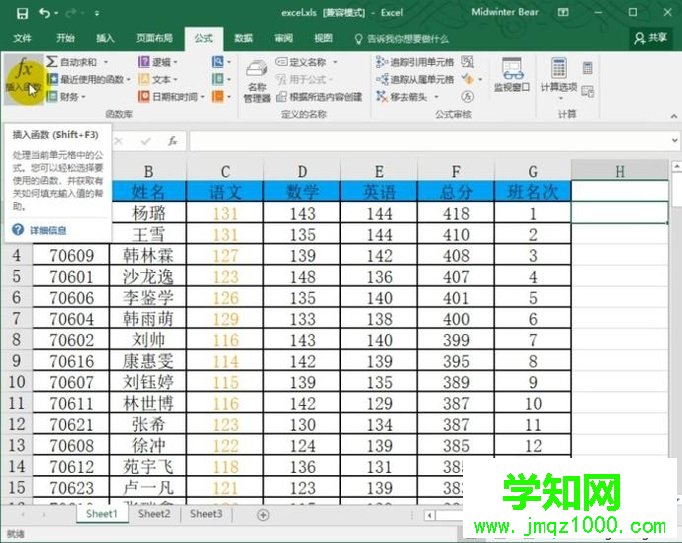Viewport: 682px width, 543px height.
Task: Switch to the 视图 View tab
Action: click(x=323, y=38)
